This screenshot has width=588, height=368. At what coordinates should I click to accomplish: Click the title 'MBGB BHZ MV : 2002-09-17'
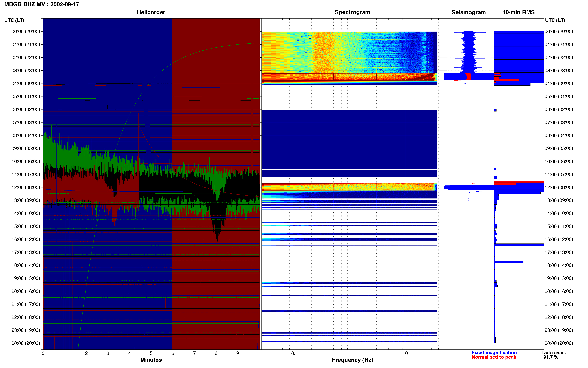[42, 4]
